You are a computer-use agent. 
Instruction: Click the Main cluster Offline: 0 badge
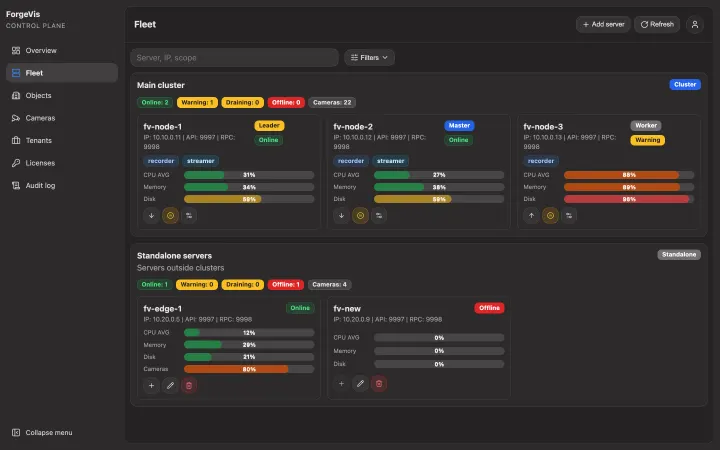[x=286, y=102]
